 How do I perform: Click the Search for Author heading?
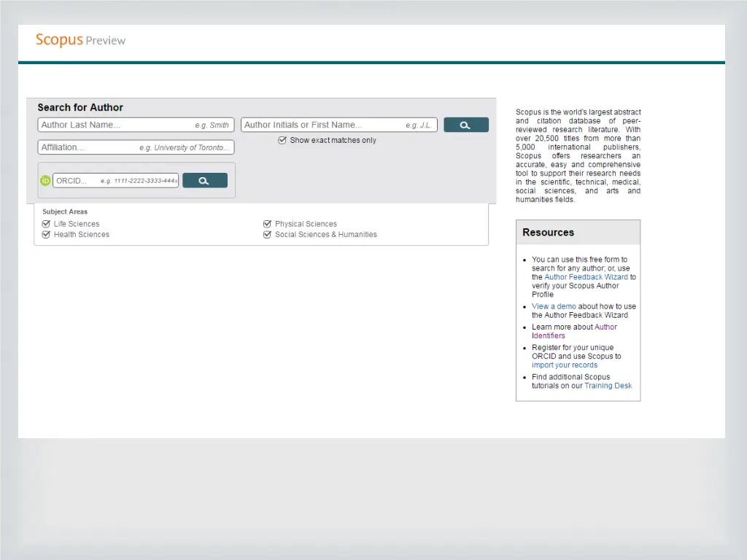pyautogui.click(x=80, y=108)
